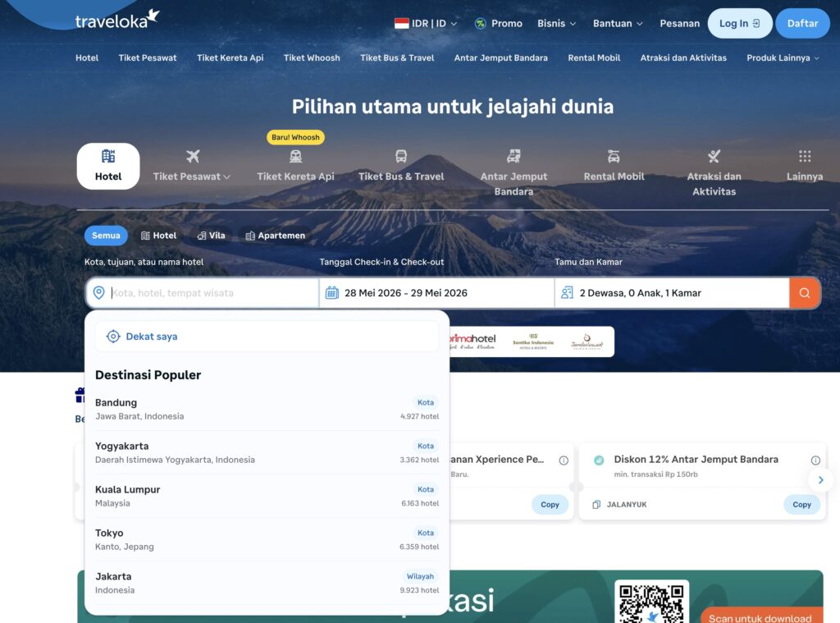The width and height of the screenshot is (840, 623).
Task: Open the guests and rooms selector
Action: [672, 293]
